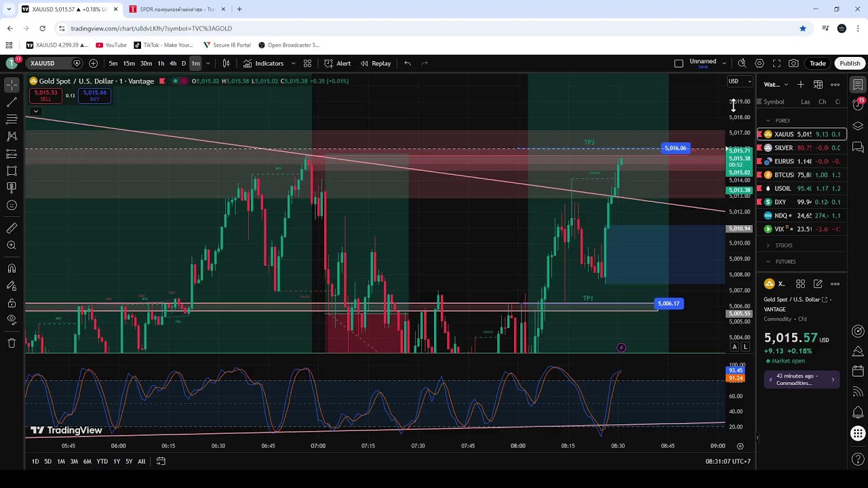Open the chats panel icon
Image resolution: width=868 pixels, height=488 pixels.
click(858, 147)
